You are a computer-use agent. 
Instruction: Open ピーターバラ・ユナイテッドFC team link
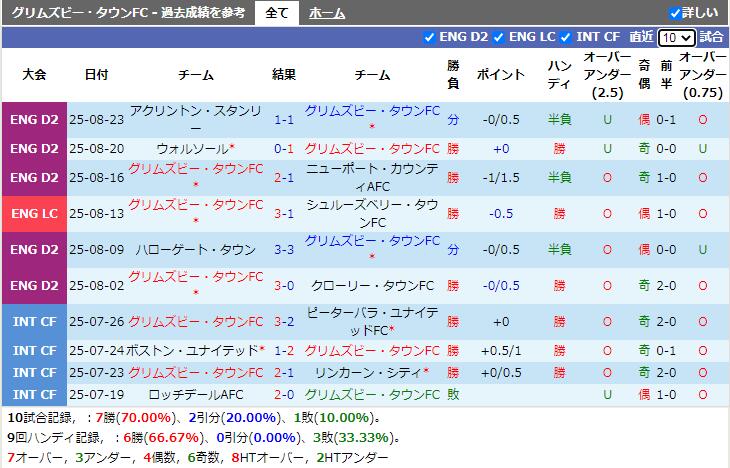(372, 321)
